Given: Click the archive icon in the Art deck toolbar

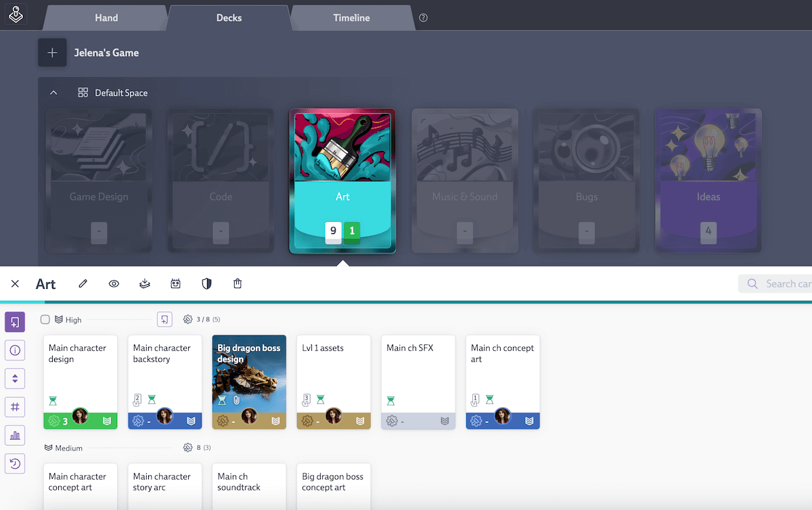Looking at the screenshot, I should tap(144, 283).
